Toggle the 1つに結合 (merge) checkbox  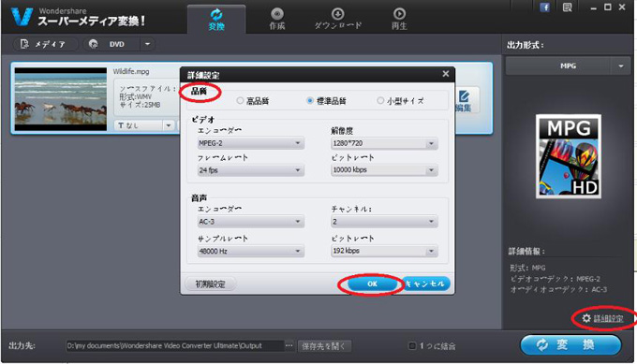point(411,345)
